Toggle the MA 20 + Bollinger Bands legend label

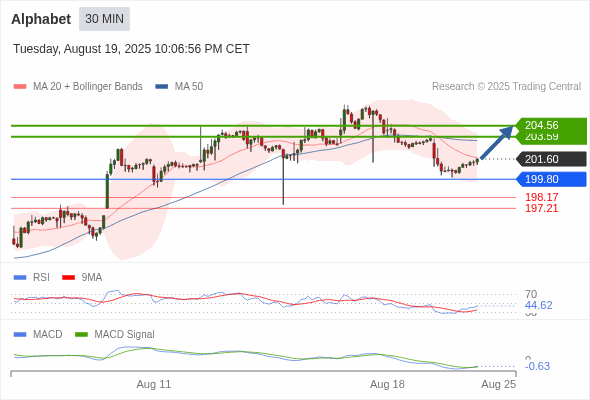[x=88, y=87]
